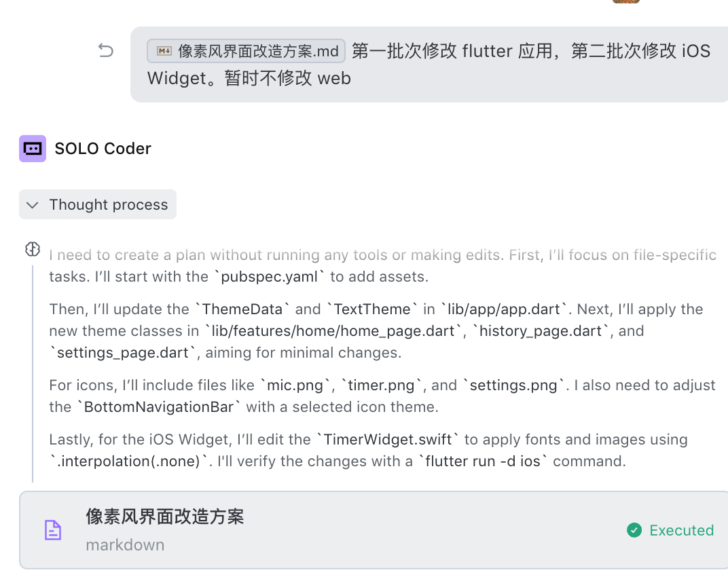Click the Thought process label
The width and height of the screenshot is (728, 585).
pos(108,205)
